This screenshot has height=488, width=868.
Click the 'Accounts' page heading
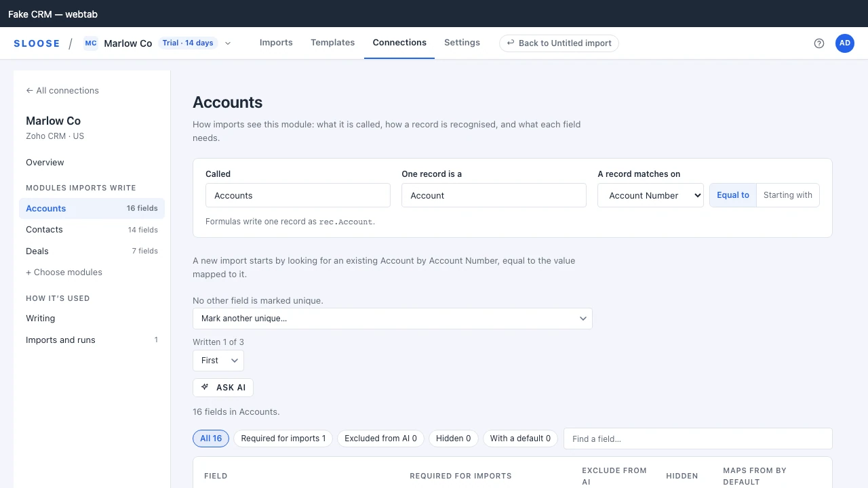228,102
